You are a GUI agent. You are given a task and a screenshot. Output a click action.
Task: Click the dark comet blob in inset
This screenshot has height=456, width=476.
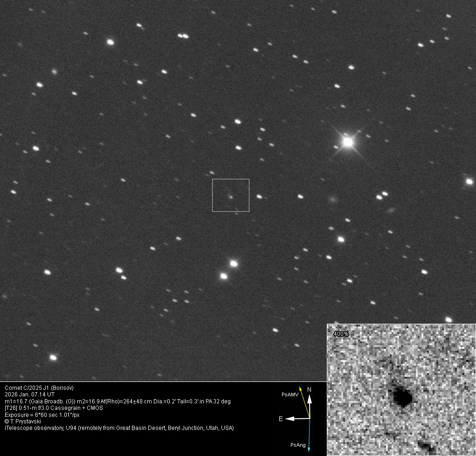tap(401, 397)
